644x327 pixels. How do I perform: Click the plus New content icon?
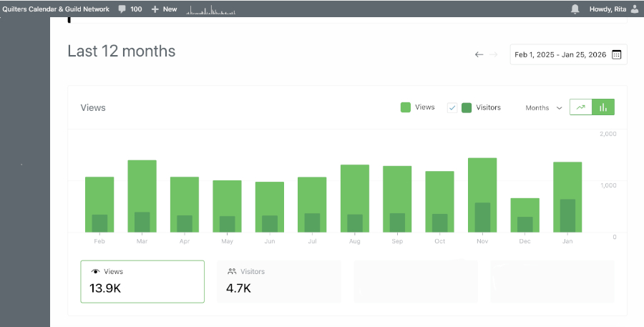(x=155, y=9)
